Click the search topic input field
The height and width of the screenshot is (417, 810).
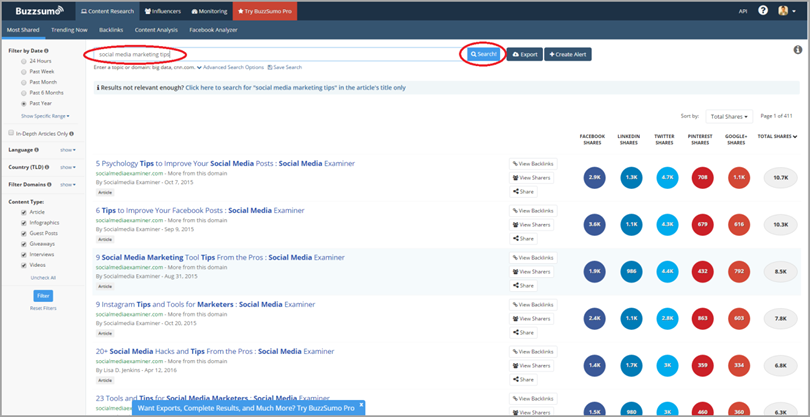270,54
